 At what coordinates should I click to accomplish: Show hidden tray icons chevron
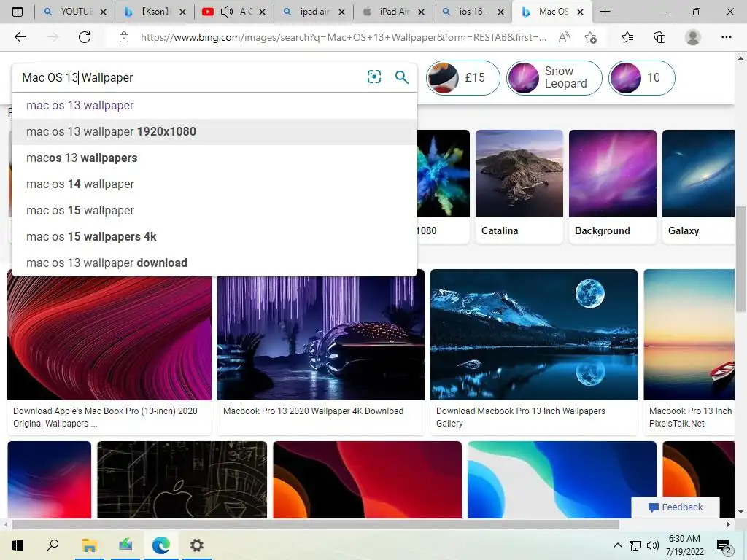tap(617, 545)
